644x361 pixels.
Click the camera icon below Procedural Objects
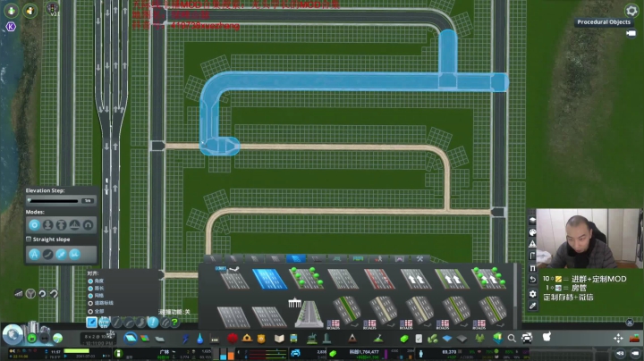pos(631,33)
